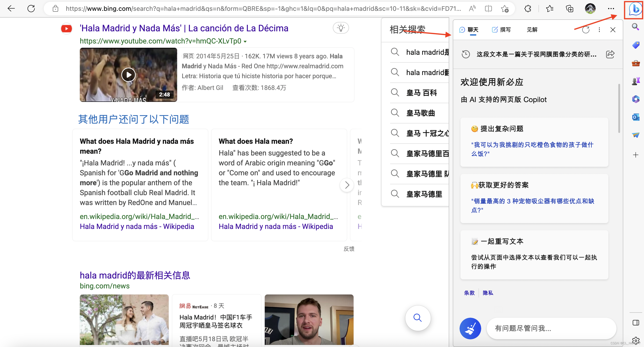This screenshot has height=347, width=644.
Task: Open Settings and more ellipsis menu
Action: pos(611,9)
